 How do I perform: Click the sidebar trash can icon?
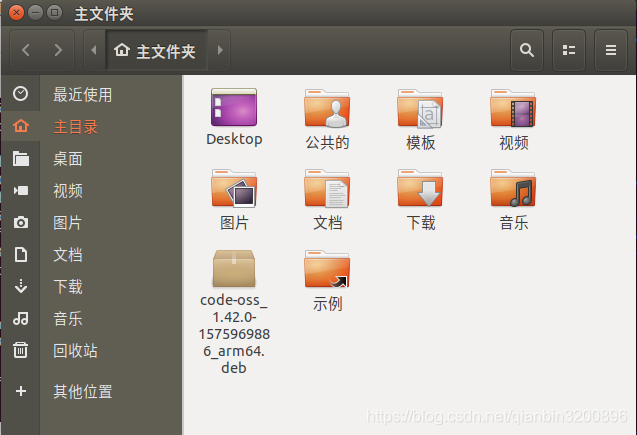pos(20,350)
